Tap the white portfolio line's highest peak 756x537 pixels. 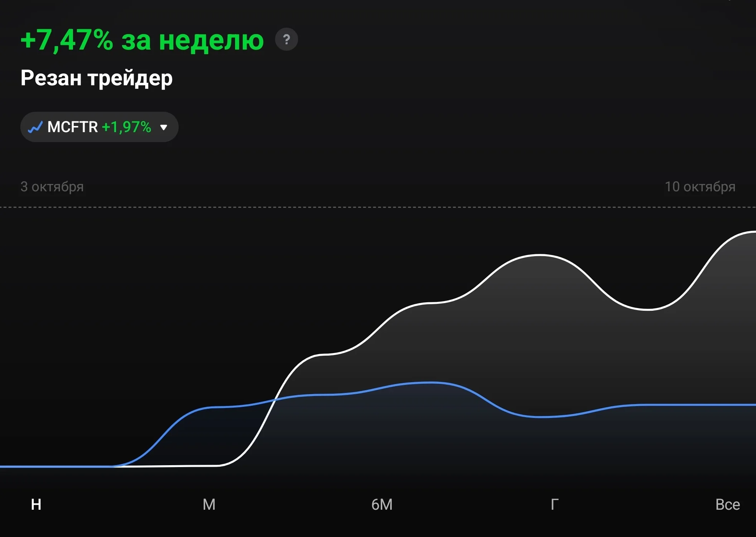(x=751, y=232)
